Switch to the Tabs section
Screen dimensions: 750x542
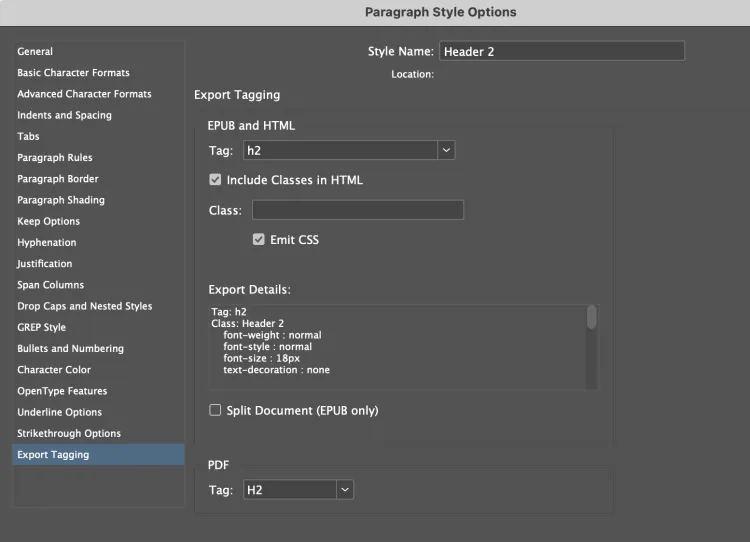tap(28, 136)
